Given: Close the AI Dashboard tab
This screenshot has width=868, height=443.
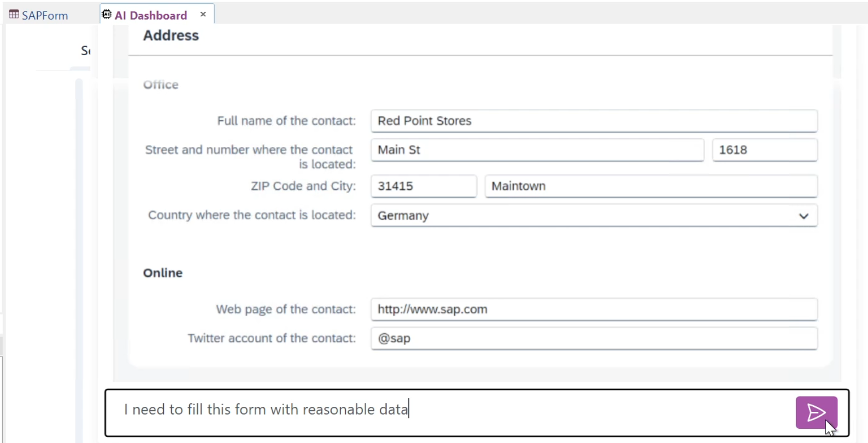Looking at the screenshot, I should 203,15.
